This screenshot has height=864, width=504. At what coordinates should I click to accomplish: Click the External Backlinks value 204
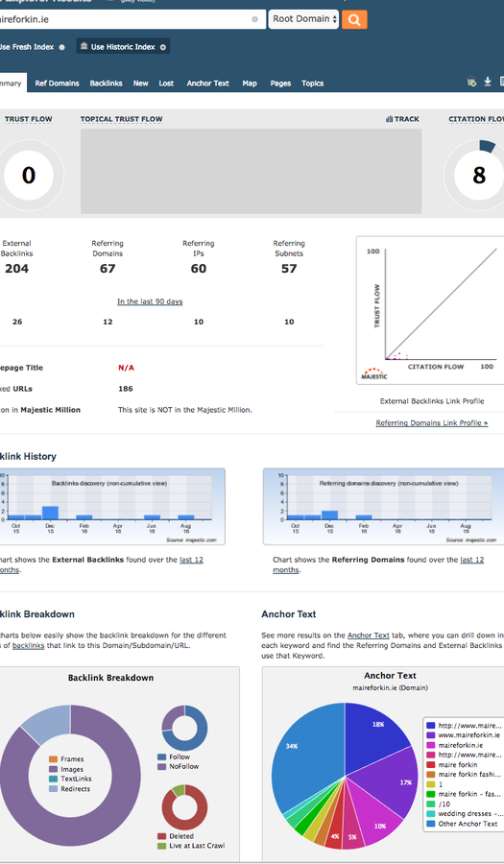[x=16, y=269]
